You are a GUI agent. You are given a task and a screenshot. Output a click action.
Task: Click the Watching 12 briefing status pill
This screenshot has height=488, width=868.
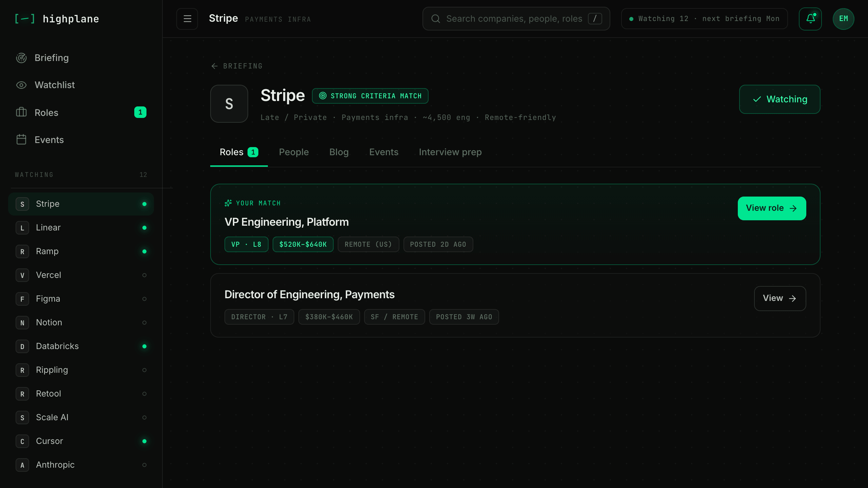pos(704,19)
